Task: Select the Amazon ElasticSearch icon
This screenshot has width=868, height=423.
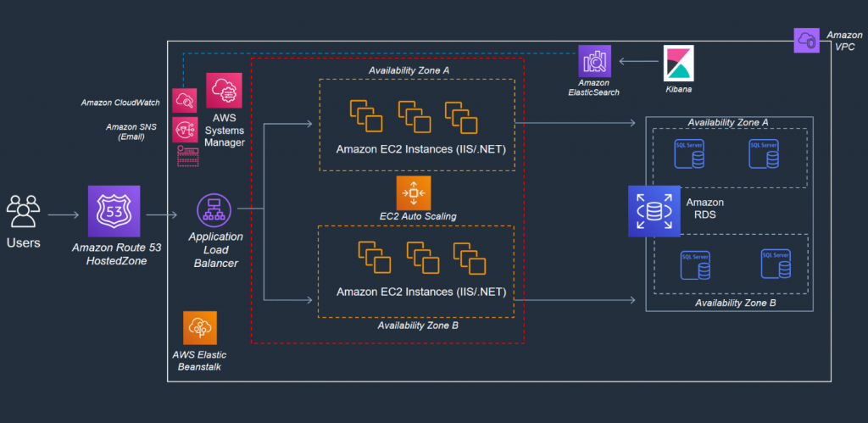Action: pyautogui.click(x=595, y=61)
